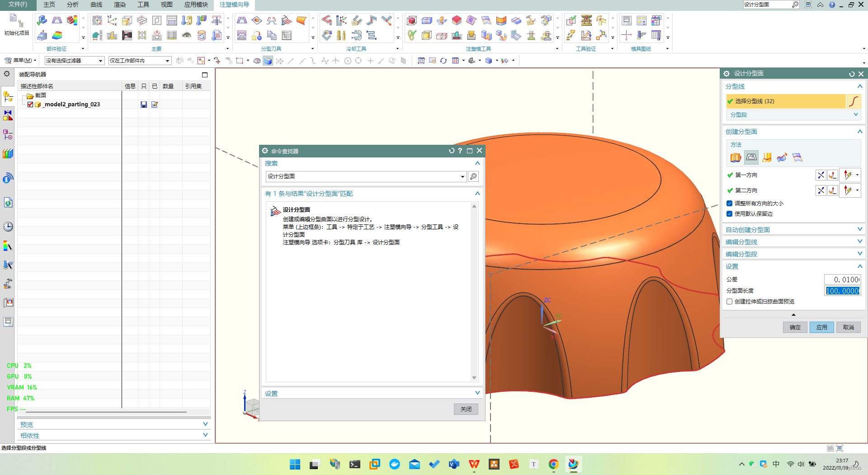Uncheck 使用默认保留边 checkbox

(x=729, y=214)
